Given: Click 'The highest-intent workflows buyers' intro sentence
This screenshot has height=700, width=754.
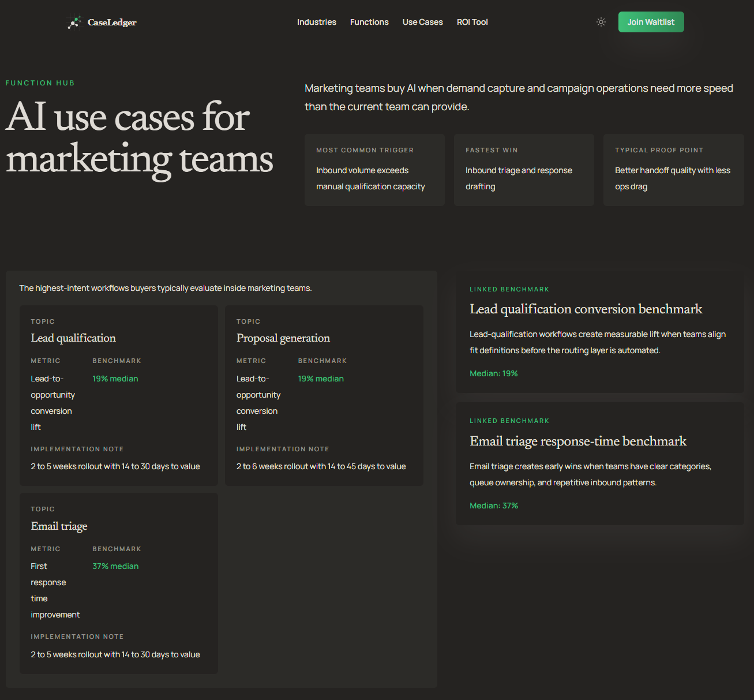Looking at the screenshot, I should coord(166,288).
